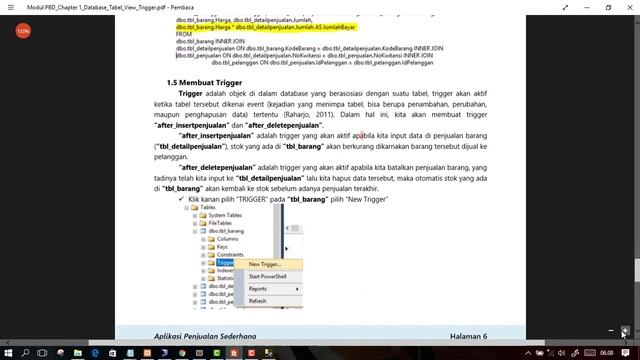Image resolution: width=640 pixels, height=360 pixels.
Task: Open Chrome from the taskbar
Action: (x=182, y=353)
